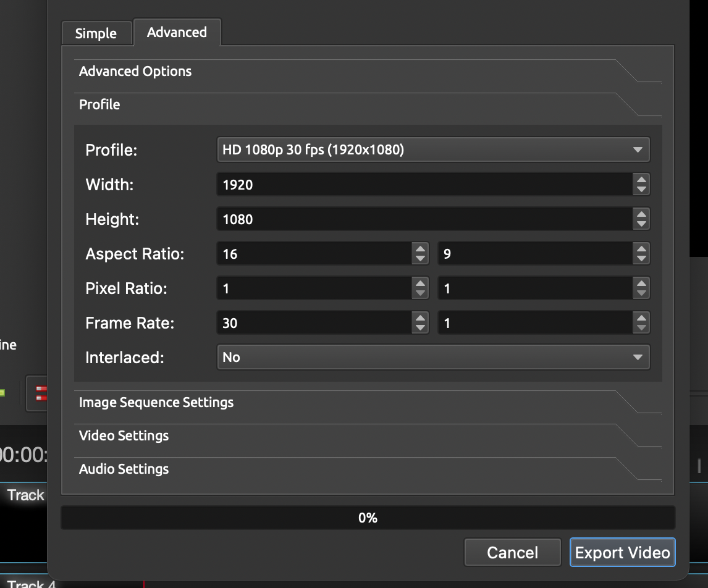
Task: Click Frame Rate field showing 30
Action: [x=314, y=322]
